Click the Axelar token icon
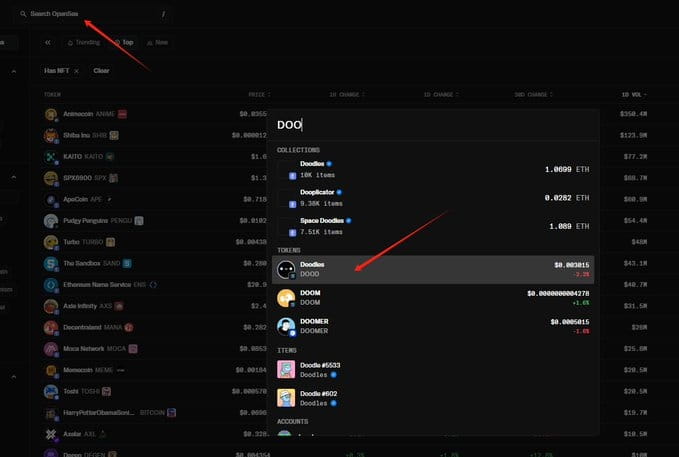The width and height of the screenshot is (679, 457). coord(51,434)
